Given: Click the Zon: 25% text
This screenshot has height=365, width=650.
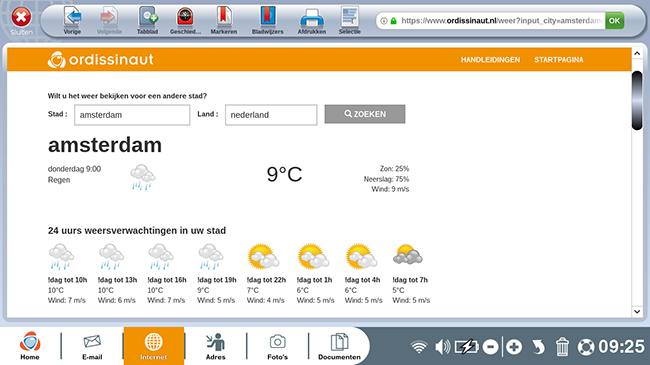Looking at the screenshot, I should point(394,168).
